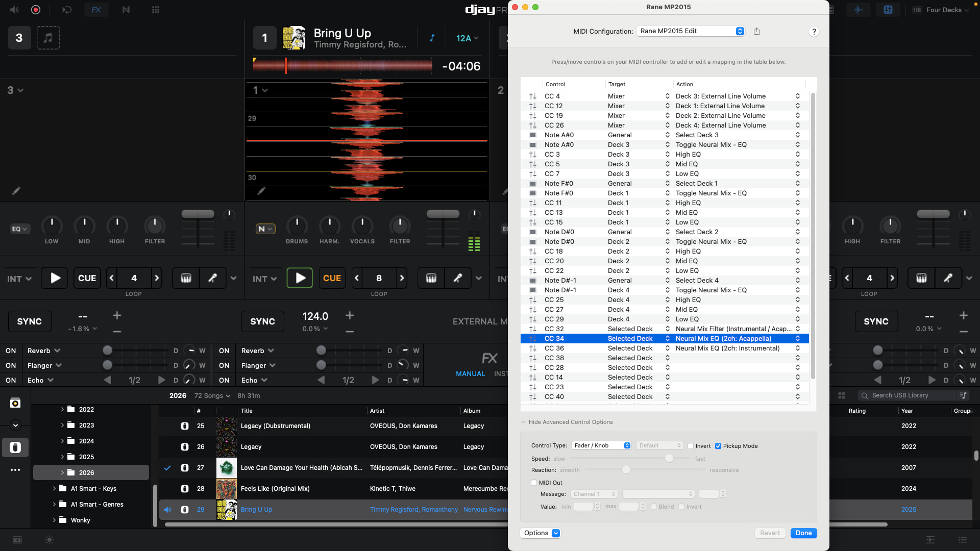Enable the Invert checkbox

click(691, 446)
